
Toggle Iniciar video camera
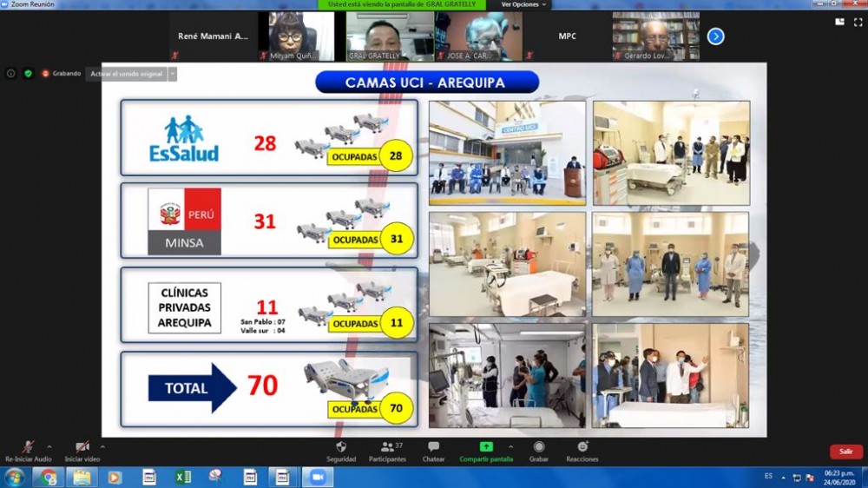pyautogui.click(x=82, y=447)
